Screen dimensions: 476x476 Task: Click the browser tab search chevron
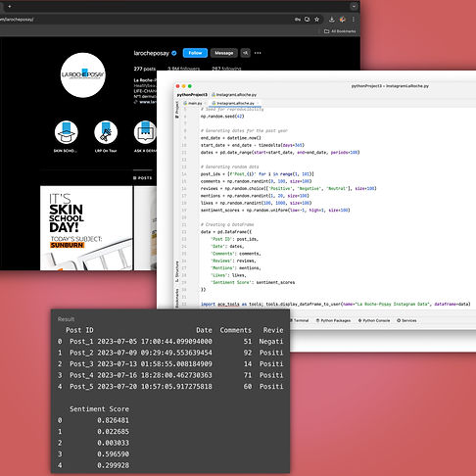[354, 6]
